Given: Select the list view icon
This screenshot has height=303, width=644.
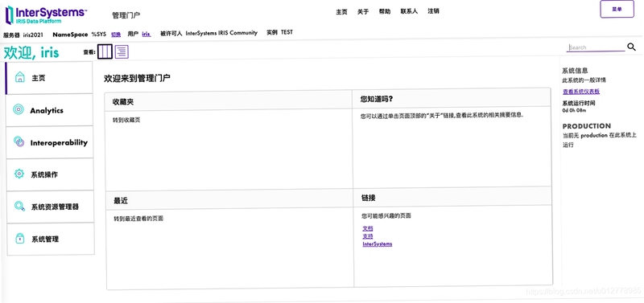Looking at the screenshot, I should [122, 51].
